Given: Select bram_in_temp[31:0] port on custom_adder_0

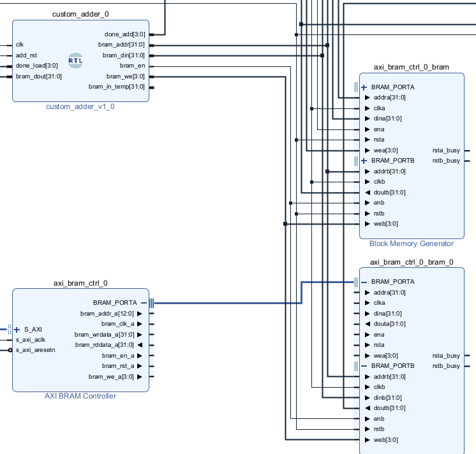Looking at the screenshot, I should tap(117, 87).
